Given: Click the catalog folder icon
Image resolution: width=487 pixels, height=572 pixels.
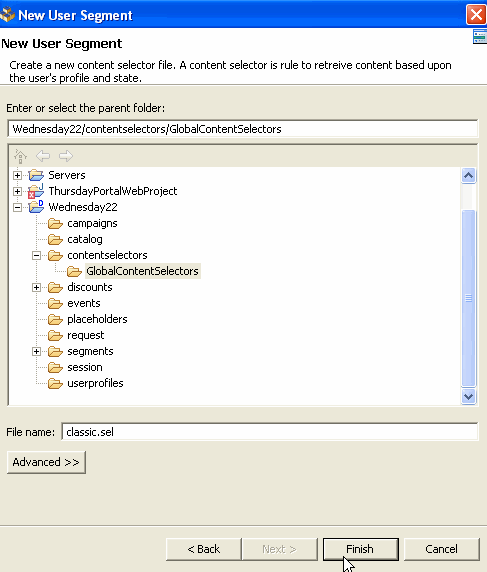Looking at the screenshot, I should tap(55, 239).
